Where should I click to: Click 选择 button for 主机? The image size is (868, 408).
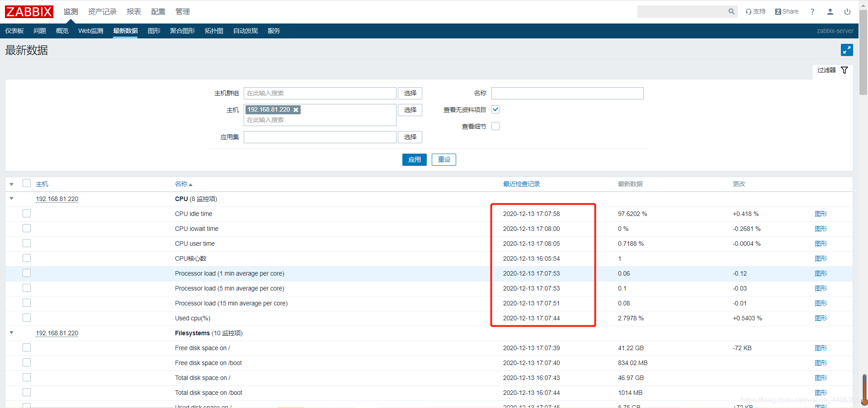pyautogui.click(x=410, y=110)
